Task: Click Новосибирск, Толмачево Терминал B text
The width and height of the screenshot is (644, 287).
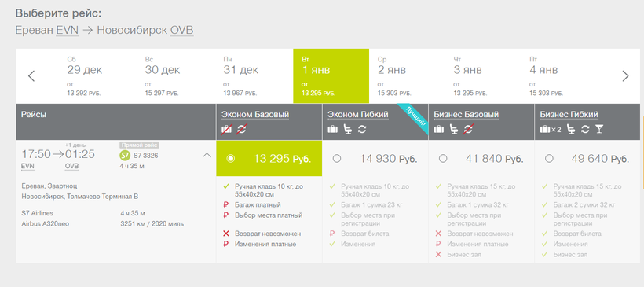Action: pyautogui.click(x=79, y=197)
